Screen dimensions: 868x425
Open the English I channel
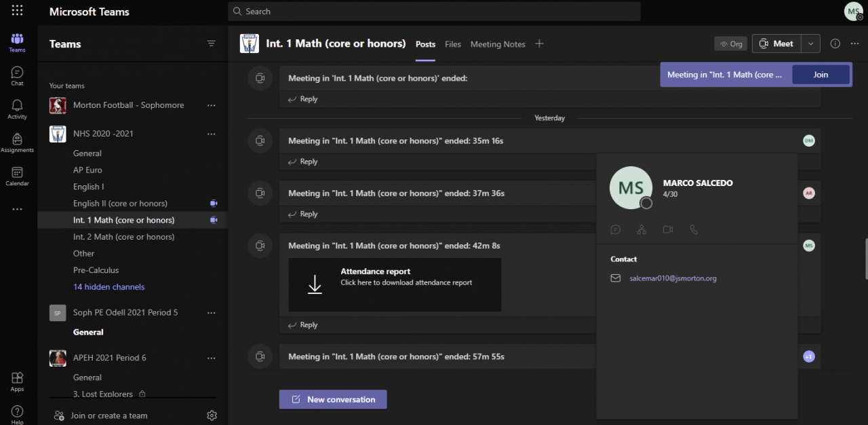tap(88, 187)
